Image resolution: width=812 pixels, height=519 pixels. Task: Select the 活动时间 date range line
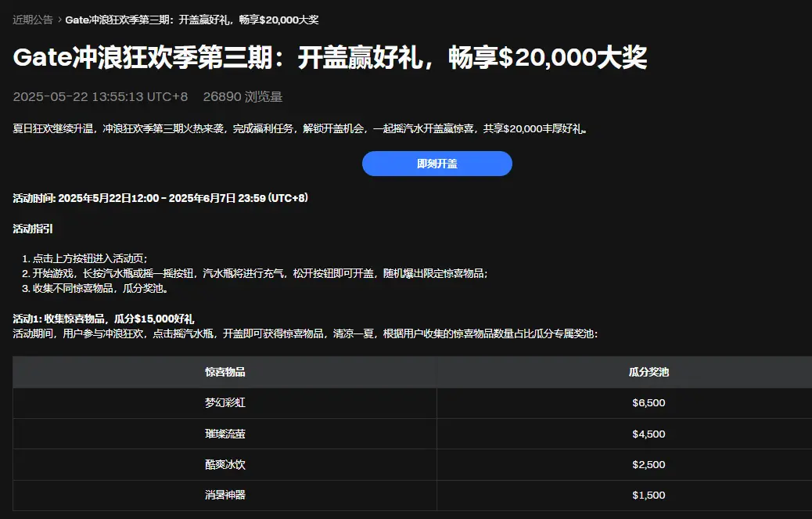[x=160, y=198]
